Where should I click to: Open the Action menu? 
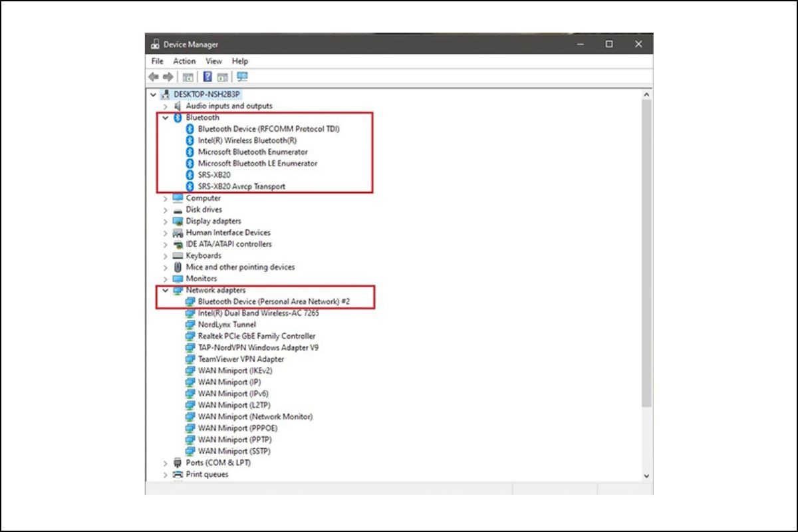[185, 61]
